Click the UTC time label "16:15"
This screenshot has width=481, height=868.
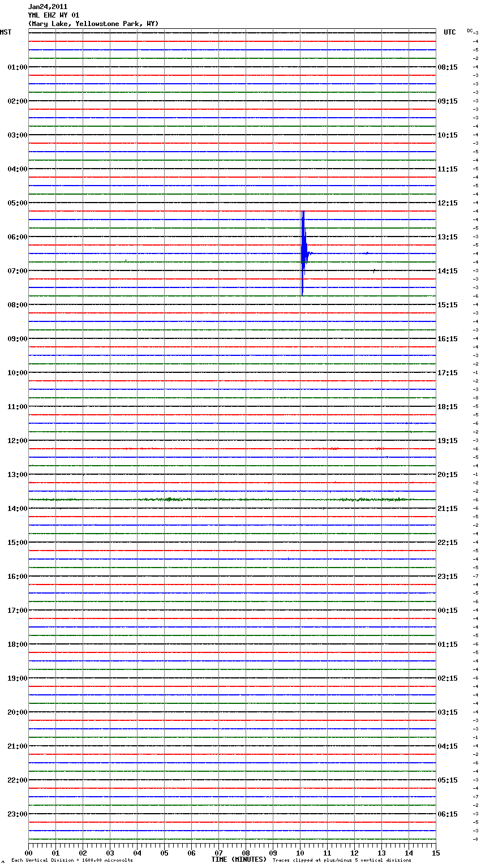(x=448, y=339)
